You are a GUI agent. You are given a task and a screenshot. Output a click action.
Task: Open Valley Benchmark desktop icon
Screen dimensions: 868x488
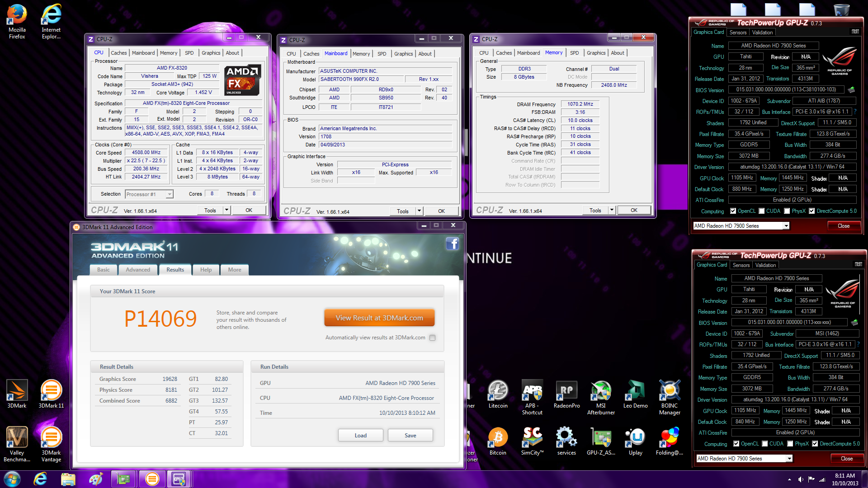17,444
